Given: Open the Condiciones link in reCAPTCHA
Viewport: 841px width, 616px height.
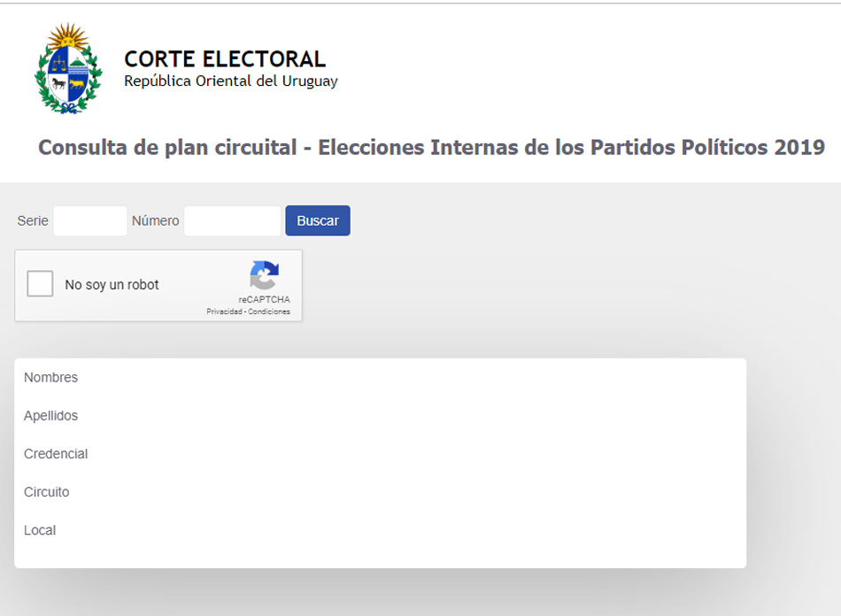Looking at the screenshot, I should tap(269, 312).
